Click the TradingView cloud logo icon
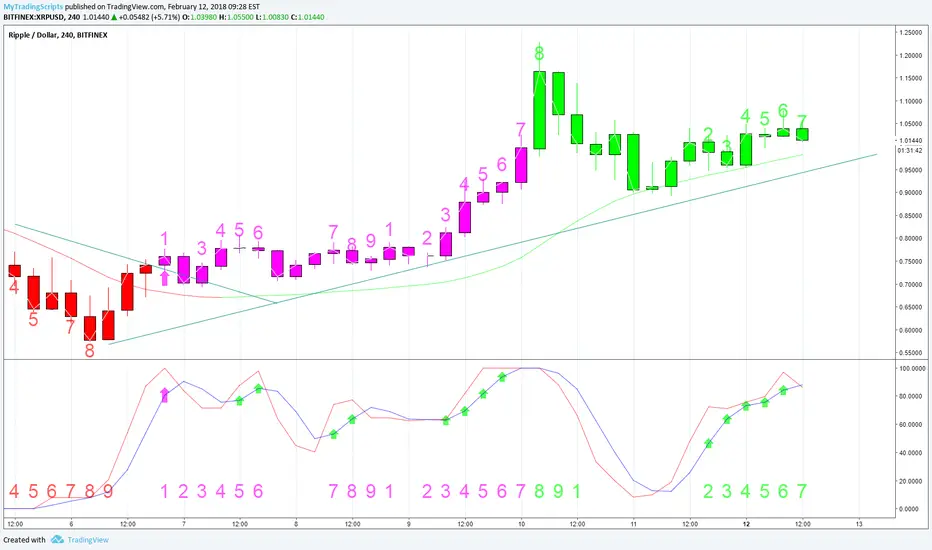The height and width of the screenshot is (550, 932). tap(57, 539)
